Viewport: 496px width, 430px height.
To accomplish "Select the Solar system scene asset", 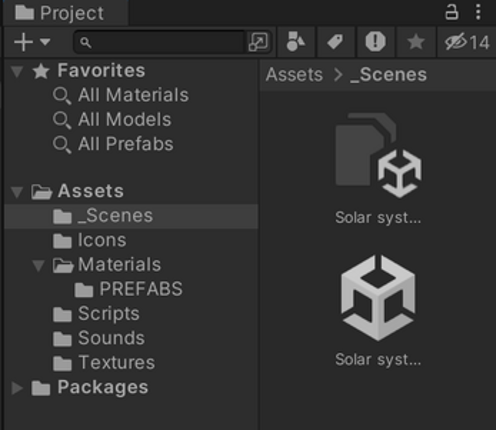I will pyautogui.click(x=378, y=310).
